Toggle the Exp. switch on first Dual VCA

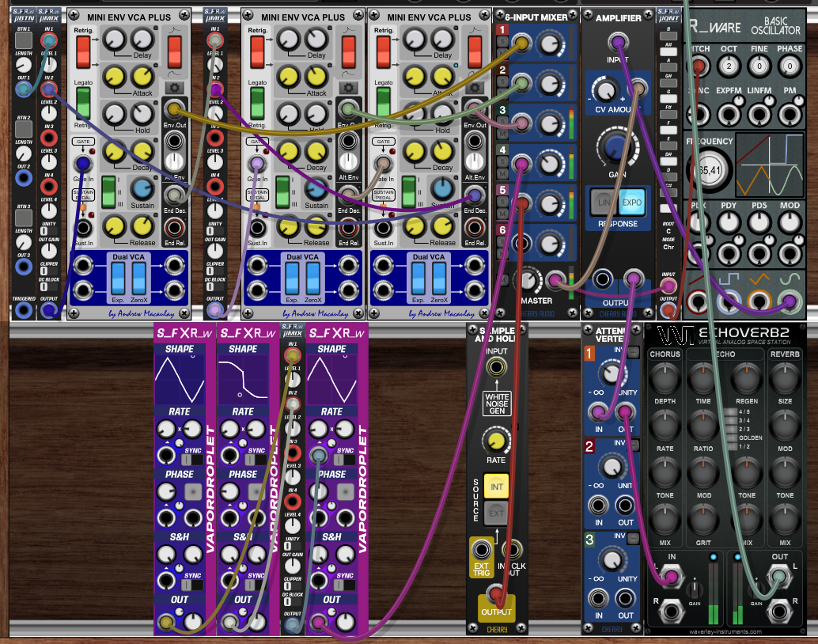point(119,278)
